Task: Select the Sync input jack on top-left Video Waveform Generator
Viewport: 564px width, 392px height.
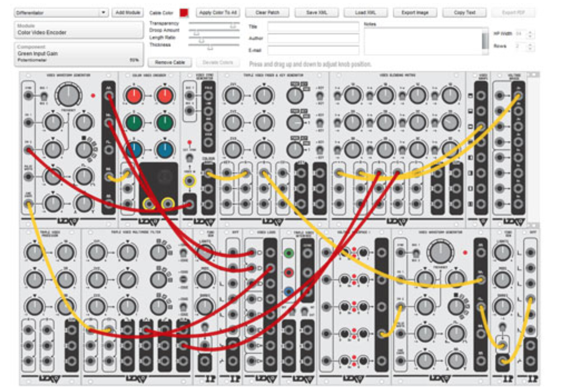Action: click(29, 95)
